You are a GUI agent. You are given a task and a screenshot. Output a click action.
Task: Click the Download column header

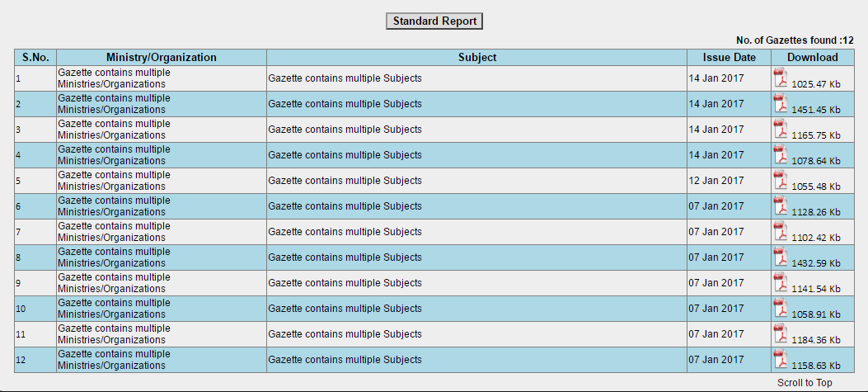(x=813, y=57)
